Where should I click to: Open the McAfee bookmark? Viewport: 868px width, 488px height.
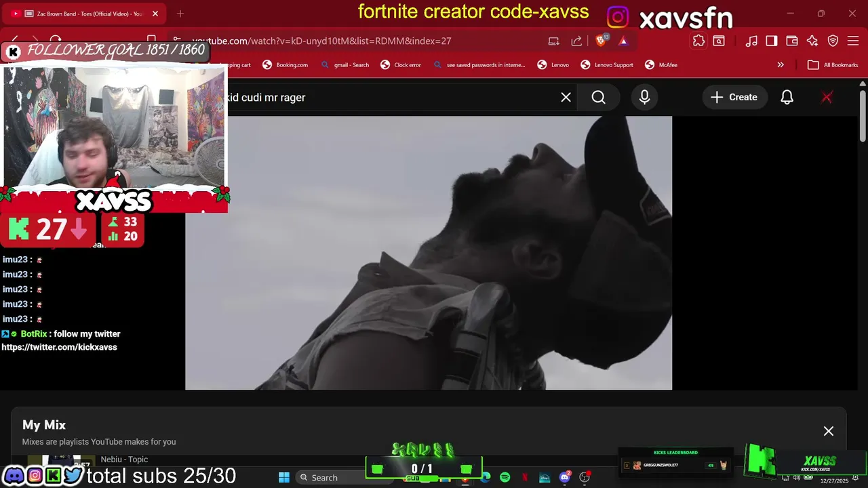coord(661,65)
